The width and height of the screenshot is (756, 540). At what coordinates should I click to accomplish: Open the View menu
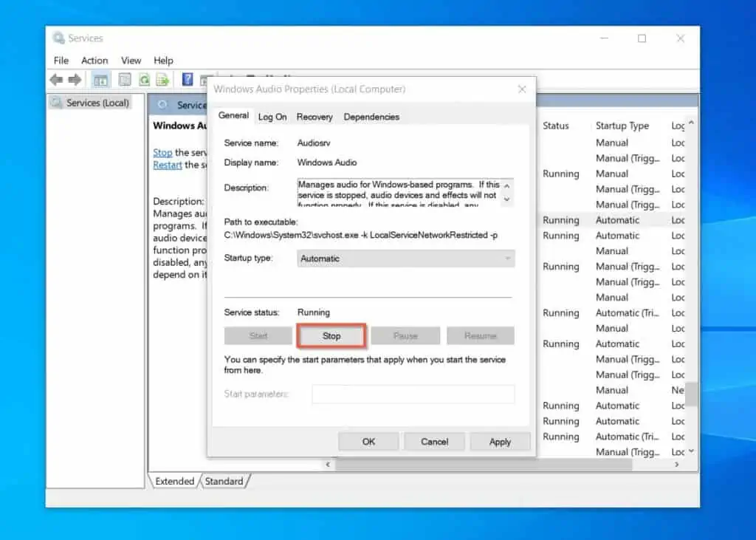click(131, 61)
